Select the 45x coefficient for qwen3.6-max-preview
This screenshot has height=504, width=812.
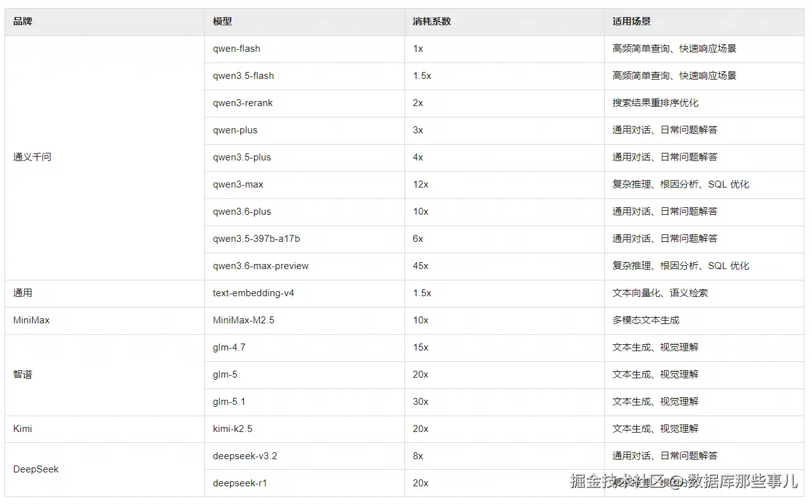coord(421,266)
